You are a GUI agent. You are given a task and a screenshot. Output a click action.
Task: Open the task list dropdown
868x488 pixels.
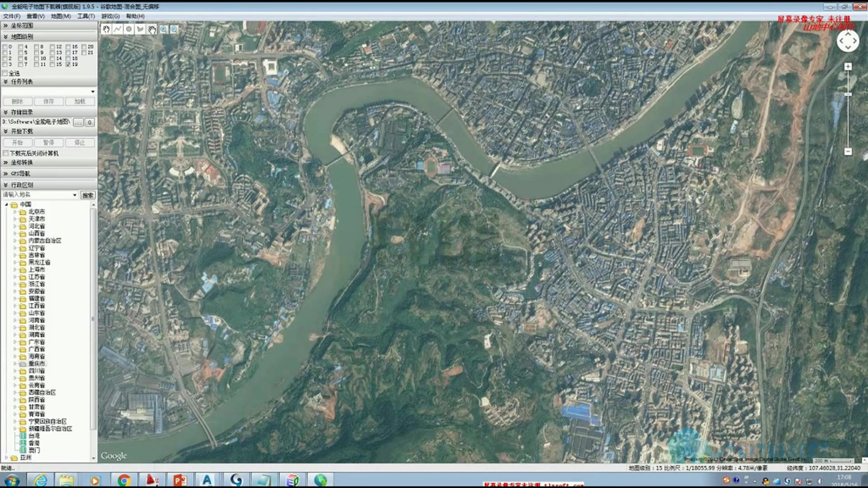pyautogui.click(x=92, y=91)
